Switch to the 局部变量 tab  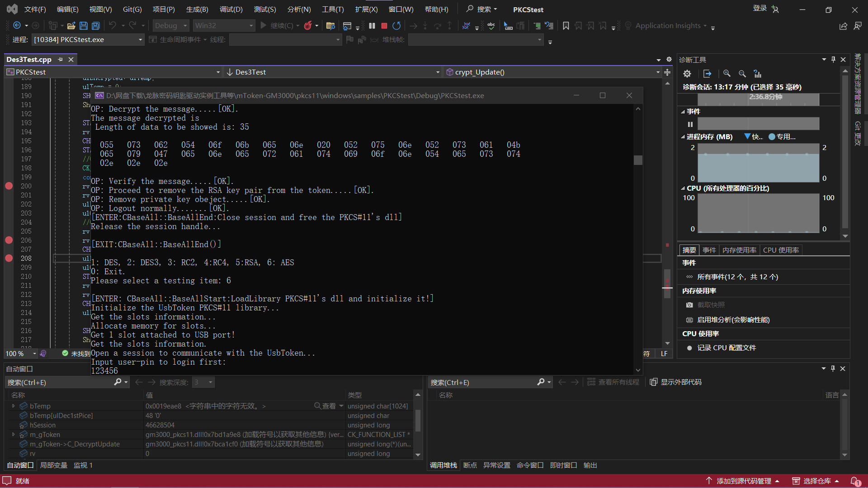click(53, 465)
